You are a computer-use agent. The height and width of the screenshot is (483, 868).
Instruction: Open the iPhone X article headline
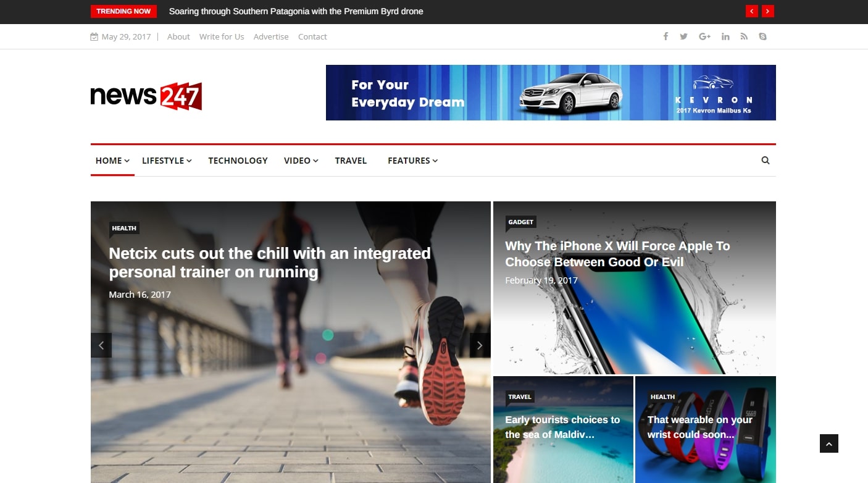[x=617, y=254]
